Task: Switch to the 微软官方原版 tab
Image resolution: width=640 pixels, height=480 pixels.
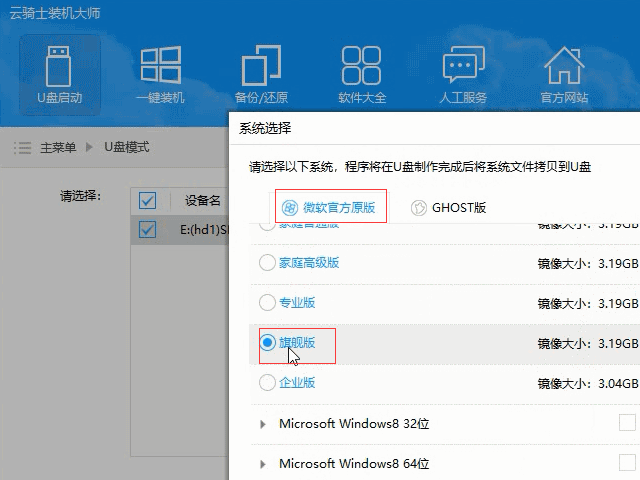Action: pos(331,207)
